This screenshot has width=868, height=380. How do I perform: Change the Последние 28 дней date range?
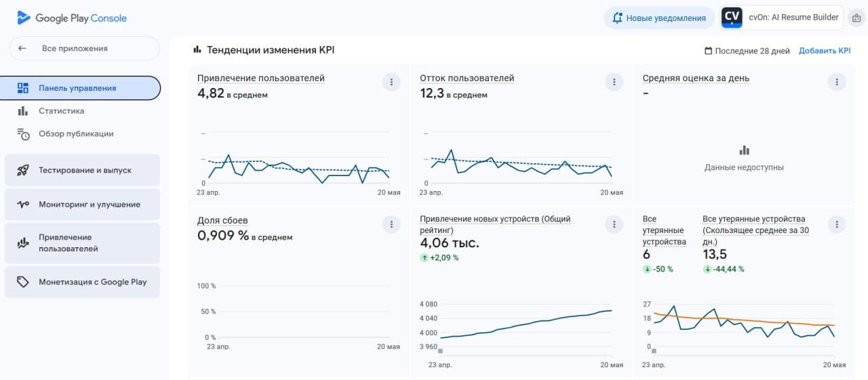pyautogui.click(x=747, y=51)
